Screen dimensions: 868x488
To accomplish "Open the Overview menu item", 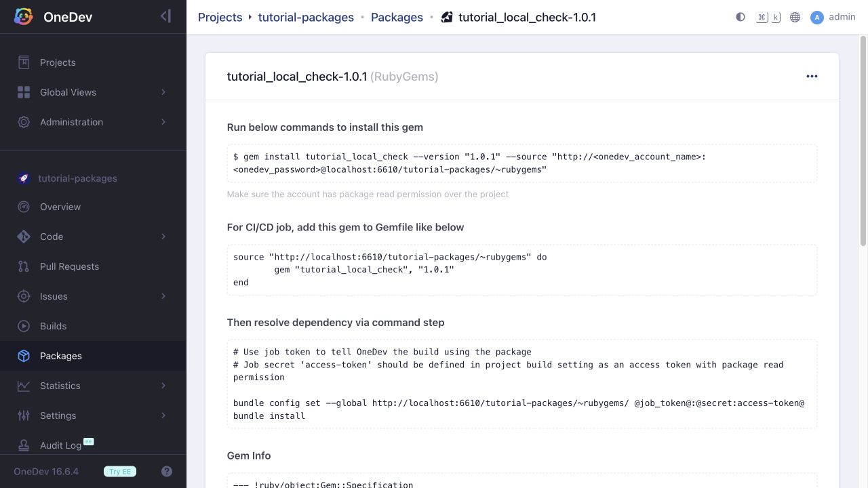I will pos(93,207).
